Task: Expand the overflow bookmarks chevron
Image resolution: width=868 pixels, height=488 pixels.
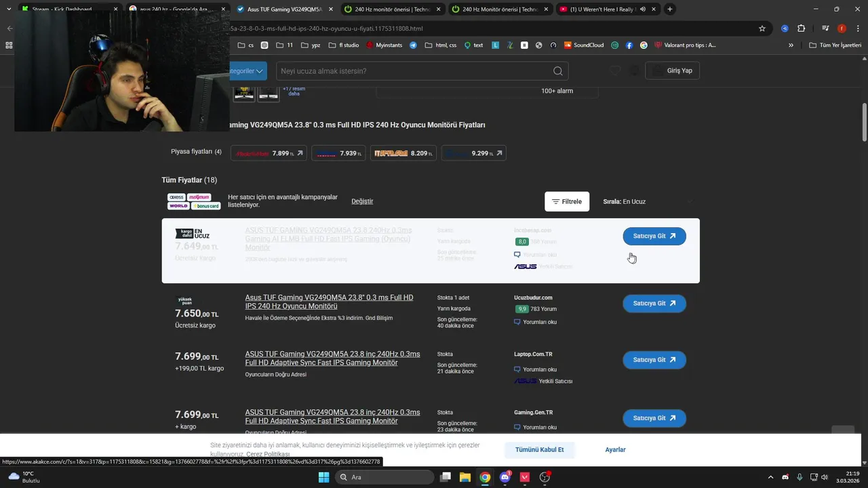Action: [791, 45]
